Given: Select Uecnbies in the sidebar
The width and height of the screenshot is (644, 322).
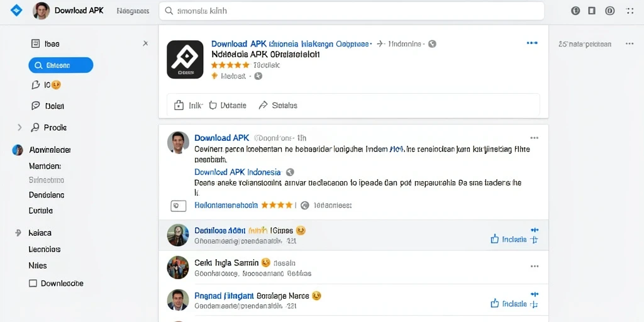Looking at the screenshot, I should click(x=45, y=249).
